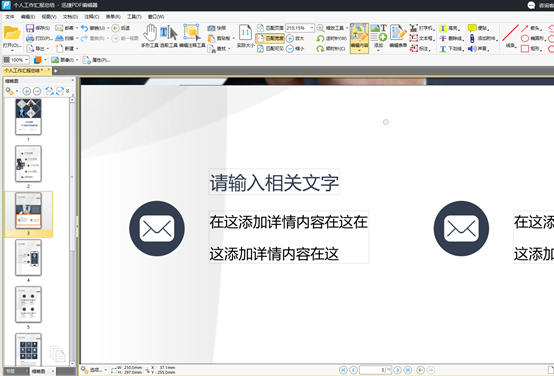Toggle Fit Visible (匹配可见) view
Screen dimensions: 554x376
pyautogui.click(x=270, y=48)
